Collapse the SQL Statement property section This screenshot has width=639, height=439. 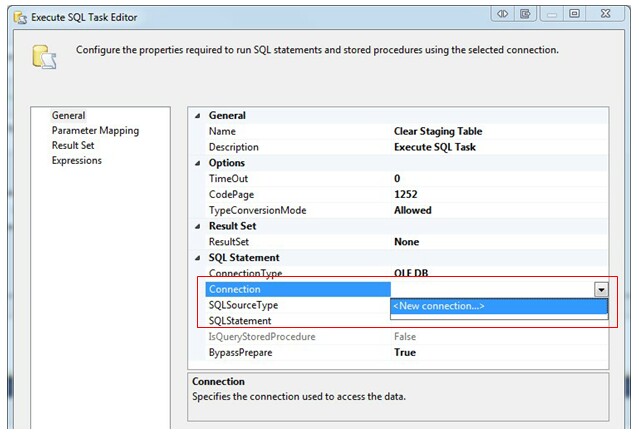[x=198, y=258]
